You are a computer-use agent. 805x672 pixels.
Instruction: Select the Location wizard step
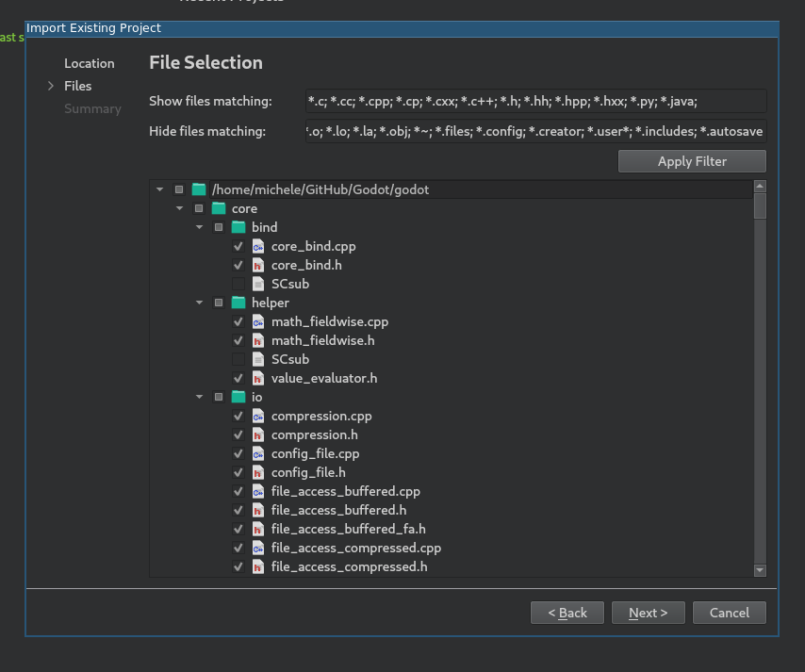coord(89,63)
